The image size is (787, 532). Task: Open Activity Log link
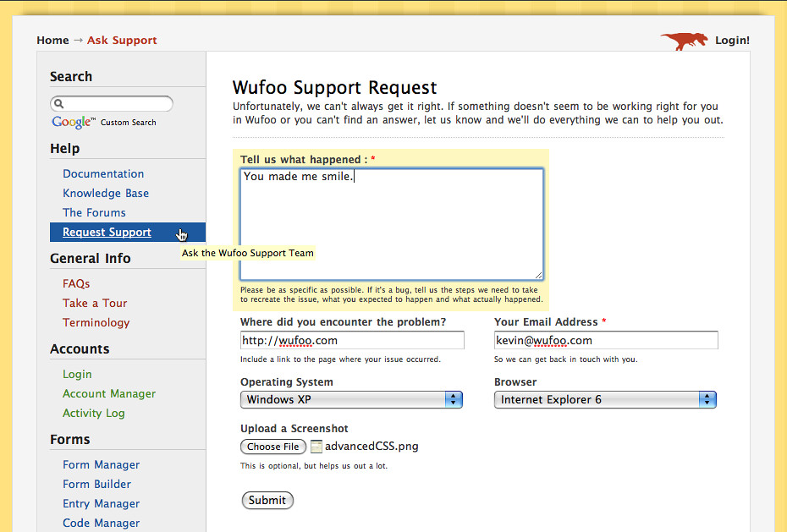[x=94, y=413]
